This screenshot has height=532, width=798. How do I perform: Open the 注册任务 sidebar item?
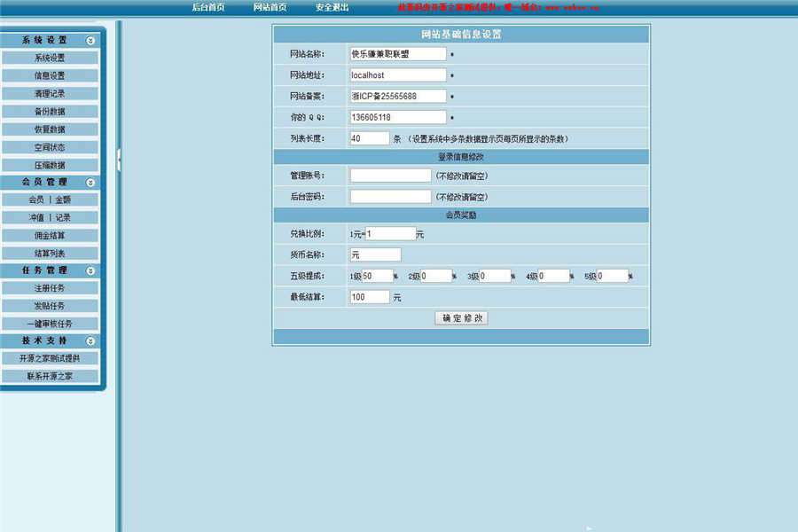click(x=50, y=288)
